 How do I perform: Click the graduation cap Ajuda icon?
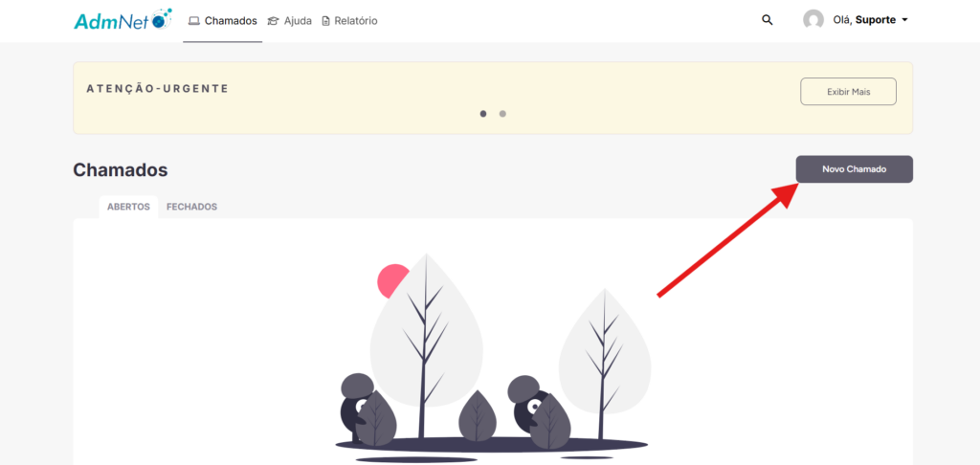273,21
